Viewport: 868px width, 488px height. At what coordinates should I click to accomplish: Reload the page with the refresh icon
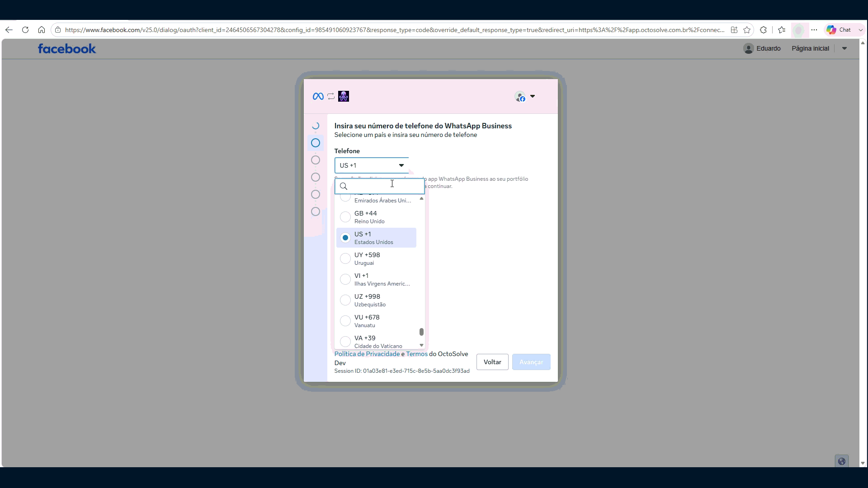click(x=25, y=30)
